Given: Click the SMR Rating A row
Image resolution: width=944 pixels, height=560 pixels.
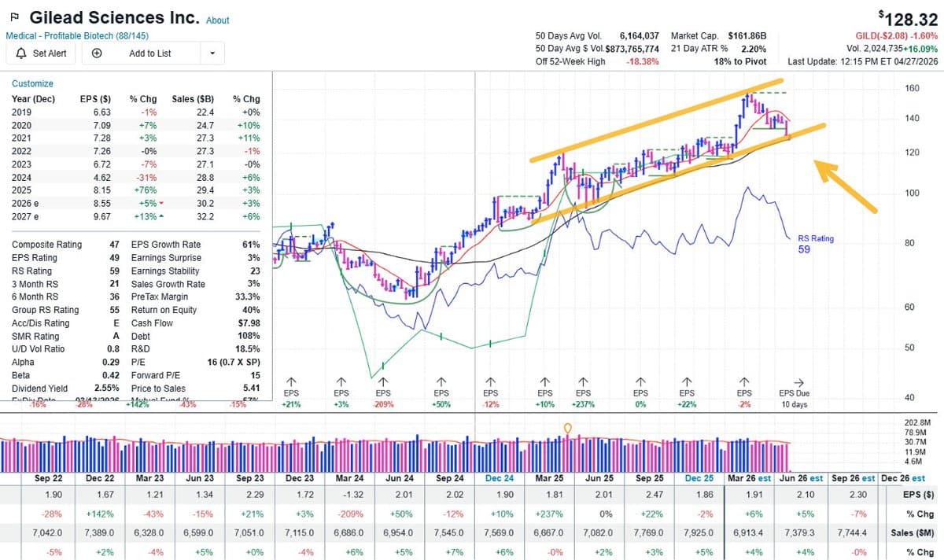Looking at the screenshot, I should (66, 336).
